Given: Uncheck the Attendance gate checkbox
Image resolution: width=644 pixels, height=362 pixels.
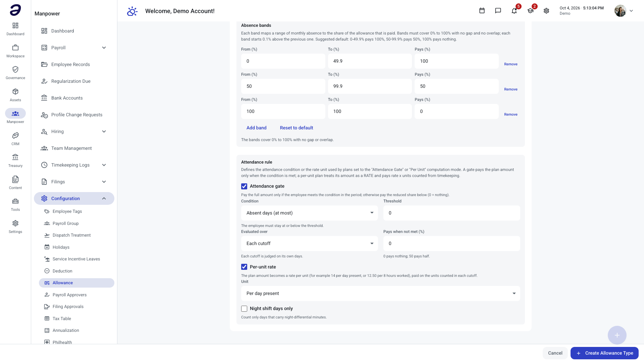Looking at the screenshot, I should pos(244,186).
